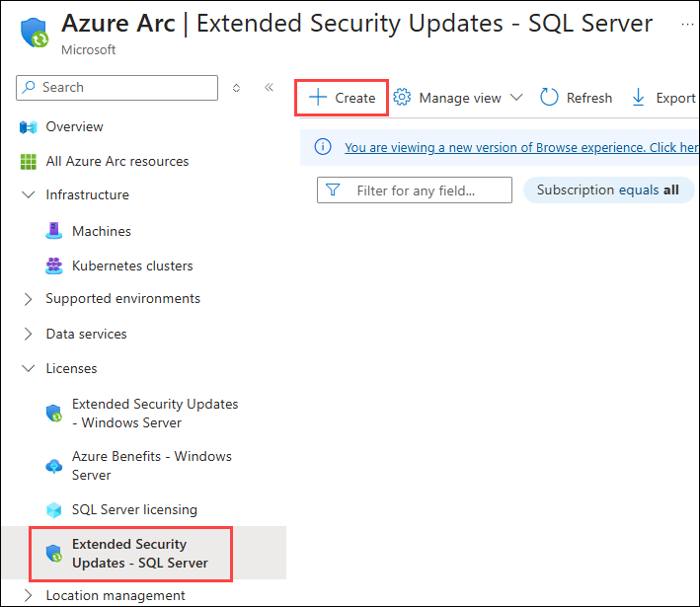The image size is (700, 607).
Task: Click the info icon in banner
Action: pyautogui.click(x=323, y=146)
